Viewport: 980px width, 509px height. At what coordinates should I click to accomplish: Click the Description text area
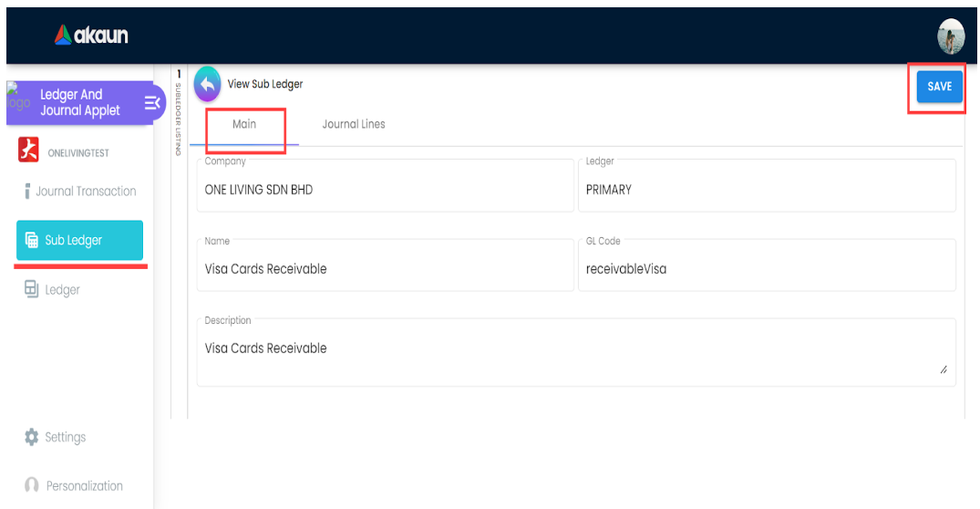[576, 352]
